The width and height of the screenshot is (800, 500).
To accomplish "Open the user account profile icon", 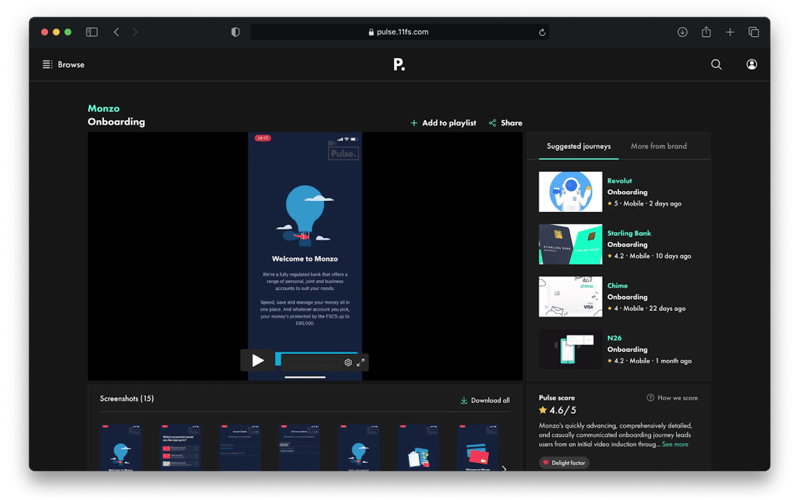I will 752,64.
